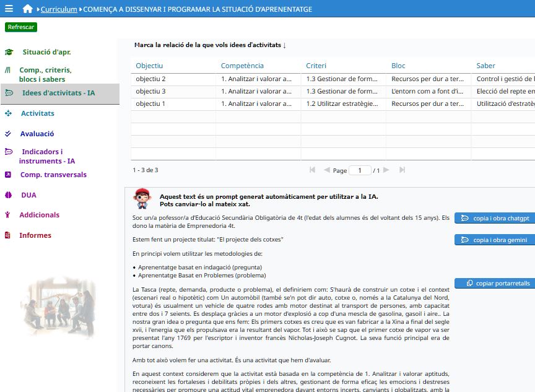This screenshot has height=392, width=535.
Task: Open the Avaluació section
Action: [x=37, y=134]
